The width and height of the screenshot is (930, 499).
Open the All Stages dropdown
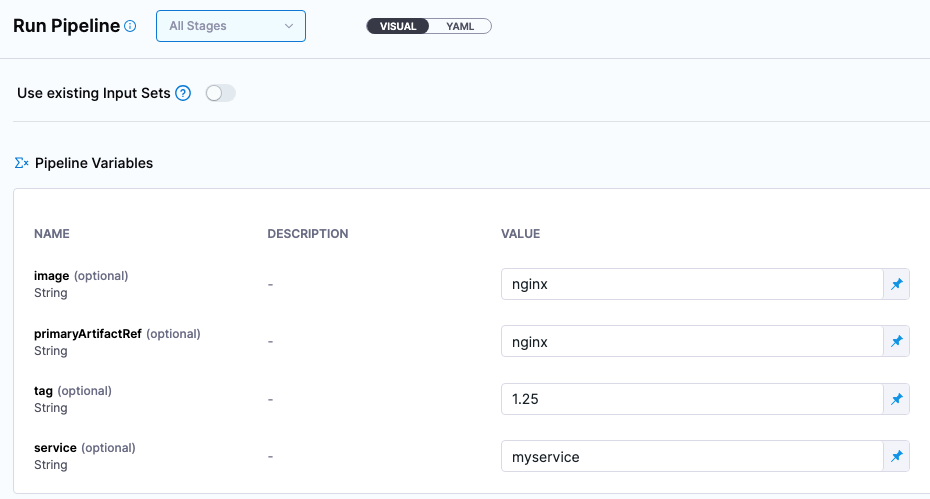[x=231, y=26]
